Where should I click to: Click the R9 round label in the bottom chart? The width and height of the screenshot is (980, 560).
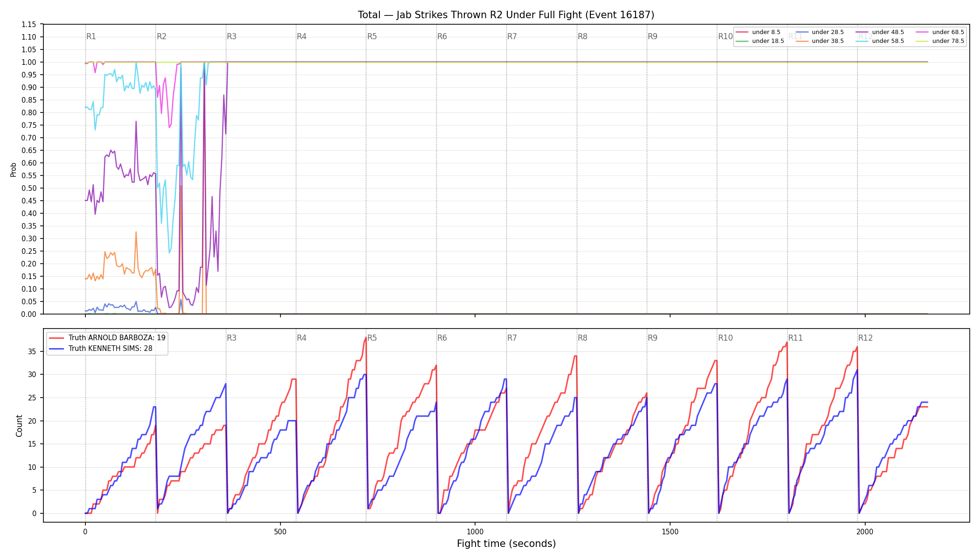(x=652, y=338)
